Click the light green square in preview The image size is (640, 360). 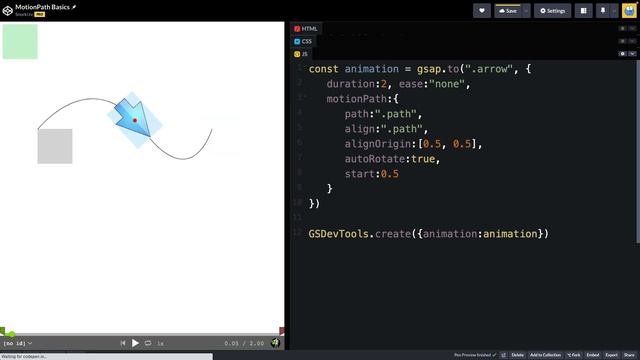20,41
